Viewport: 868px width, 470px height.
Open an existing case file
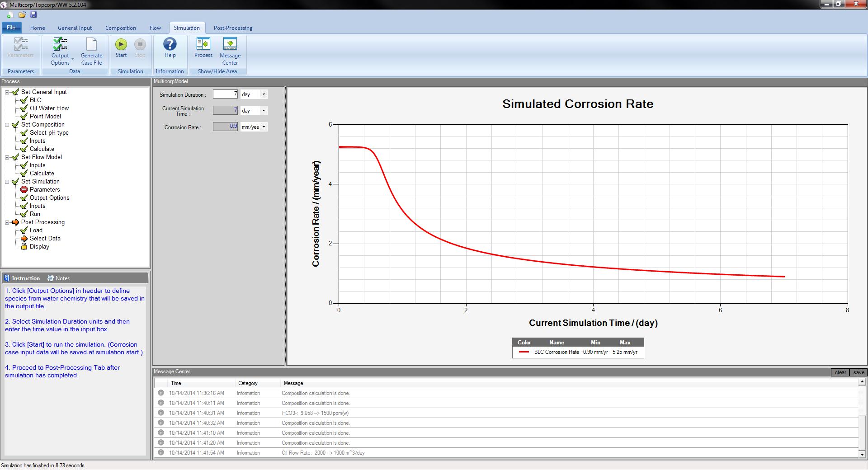point(21,15)
